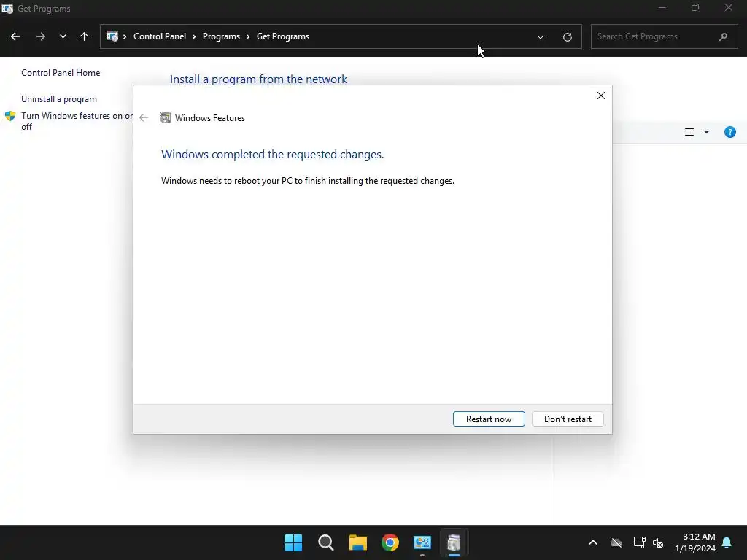Open the Uninstall a program link

[59, 99]
